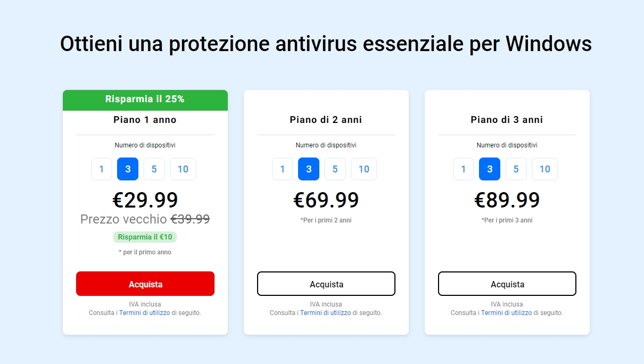This screenshot has width=644, height=364.
Task: Select 3 devices in 1-year plan
Action: 128,169
